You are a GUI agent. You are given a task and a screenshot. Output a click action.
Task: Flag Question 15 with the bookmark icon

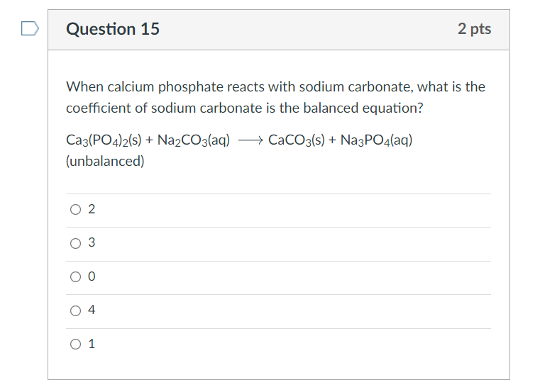29,29
